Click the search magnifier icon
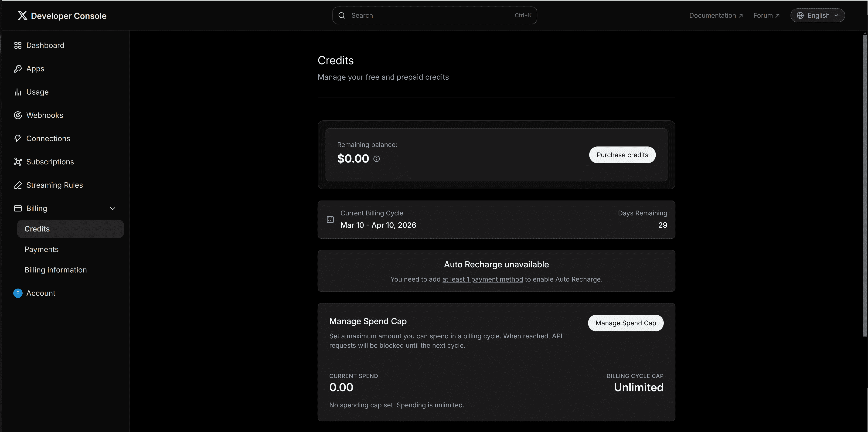868x432 pixels. click(342, 16)
